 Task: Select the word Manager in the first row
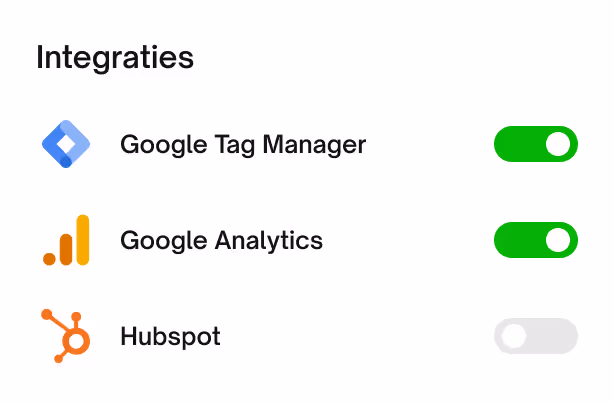[321, 146]
